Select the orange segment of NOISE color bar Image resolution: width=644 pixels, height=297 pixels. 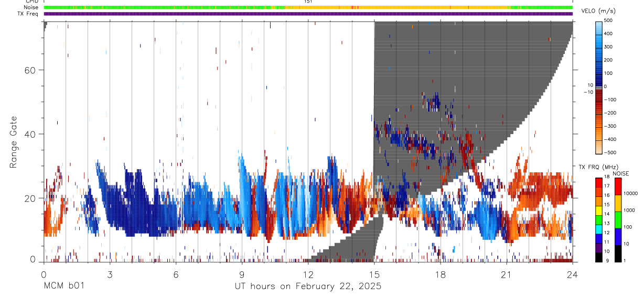(617, 203)
